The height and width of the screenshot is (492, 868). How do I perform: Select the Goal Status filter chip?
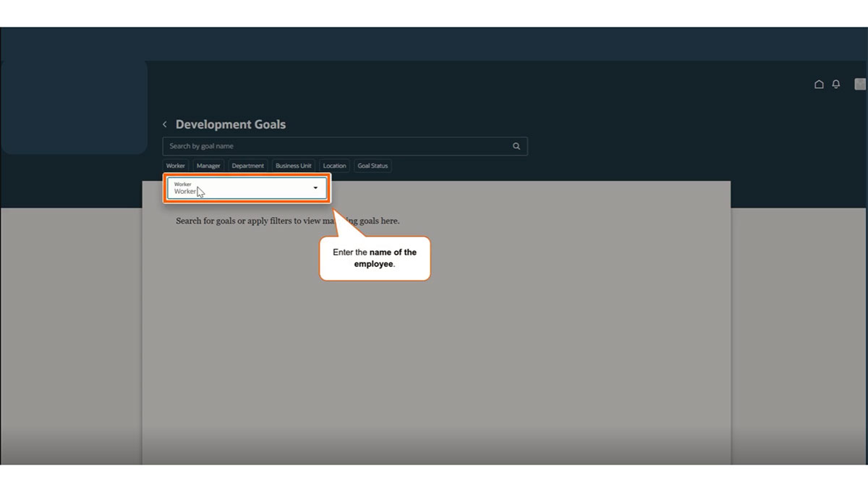pos(373,166)
